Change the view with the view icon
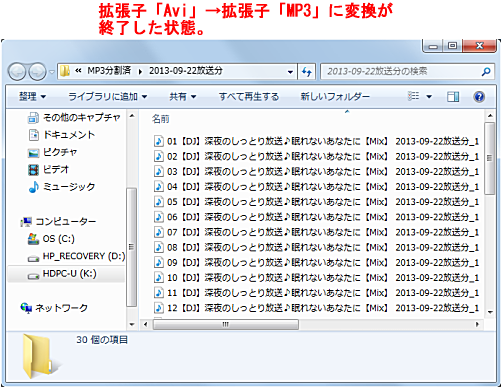502x389 pixels. pyautogui.click(x=413, y=97)
